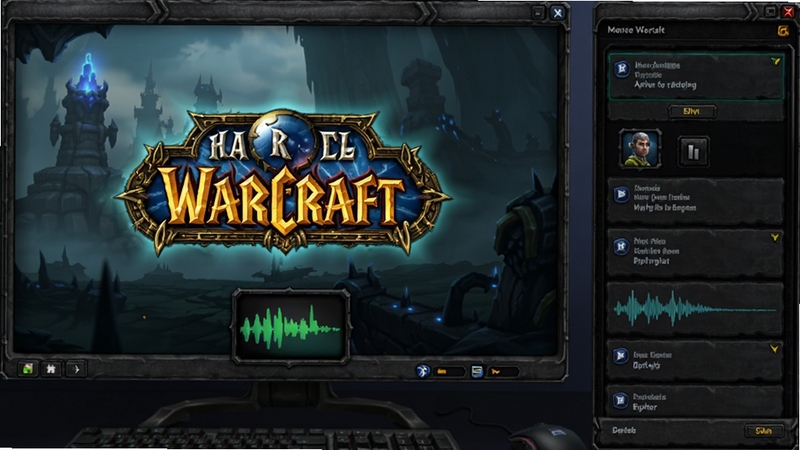Expand the fourth entry with its yellow chevron
Viewport: 800px width, 450px height.
click(774, 349)
